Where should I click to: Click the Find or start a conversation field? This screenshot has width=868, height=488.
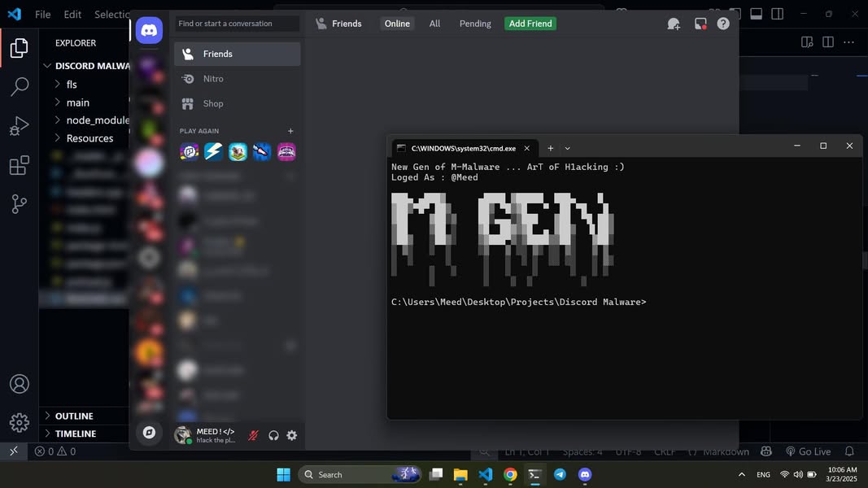click(238, 24)
